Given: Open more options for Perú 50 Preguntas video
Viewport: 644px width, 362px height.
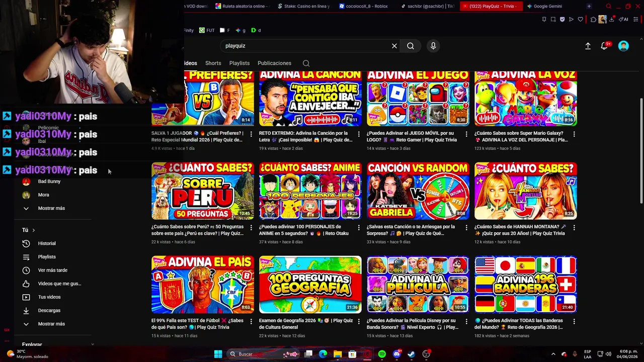Looking at the screenshot, I should pyautogui.click(x=251, y=228).
